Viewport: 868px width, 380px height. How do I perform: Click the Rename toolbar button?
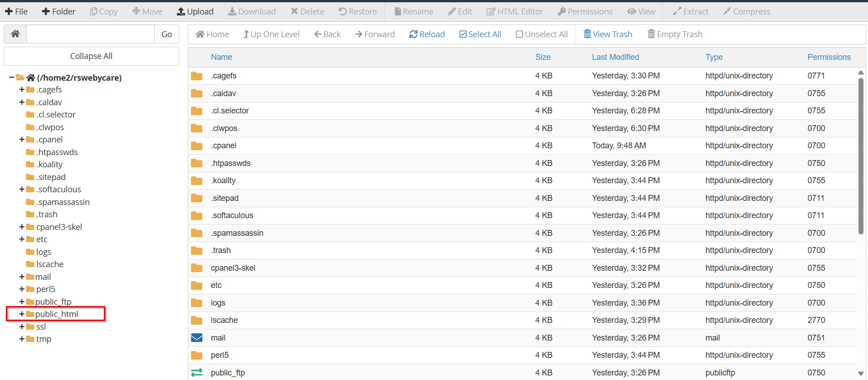click(x=413, y=11)
